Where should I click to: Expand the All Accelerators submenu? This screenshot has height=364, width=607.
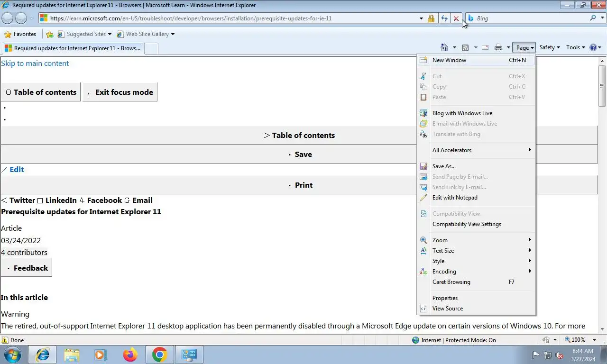point(476,150)
